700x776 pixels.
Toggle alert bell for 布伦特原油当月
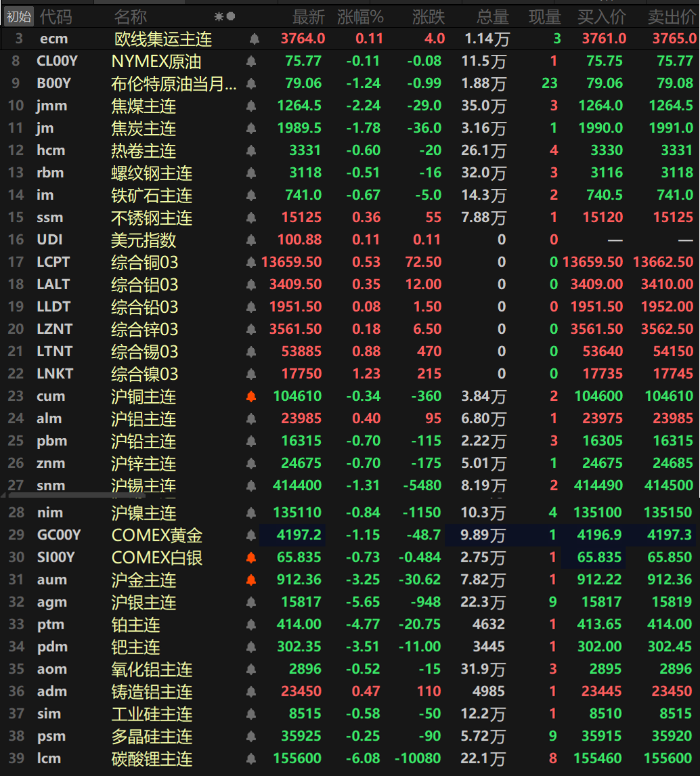point(251,83)
